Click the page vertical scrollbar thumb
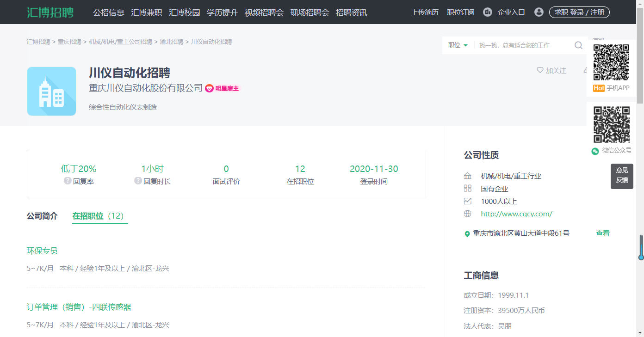 coord(640,55)
